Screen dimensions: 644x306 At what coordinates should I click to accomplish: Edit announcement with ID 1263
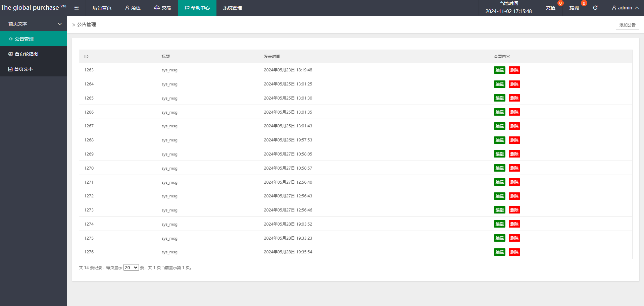click(499, 70)
